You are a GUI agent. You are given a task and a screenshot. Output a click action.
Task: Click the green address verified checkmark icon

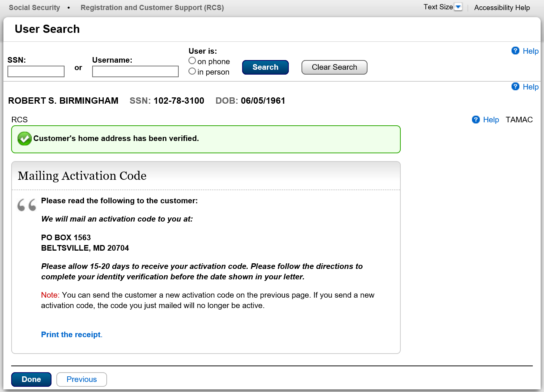click(x=25, y=139)
